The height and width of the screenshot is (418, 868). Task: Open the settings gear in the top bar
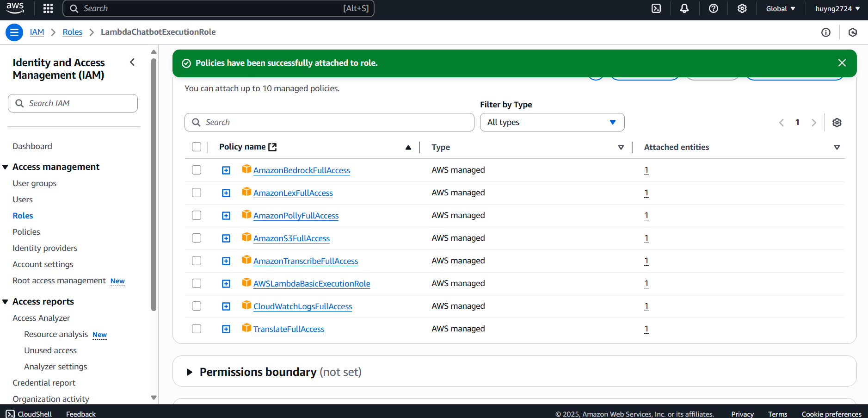[x=742, y=8]
